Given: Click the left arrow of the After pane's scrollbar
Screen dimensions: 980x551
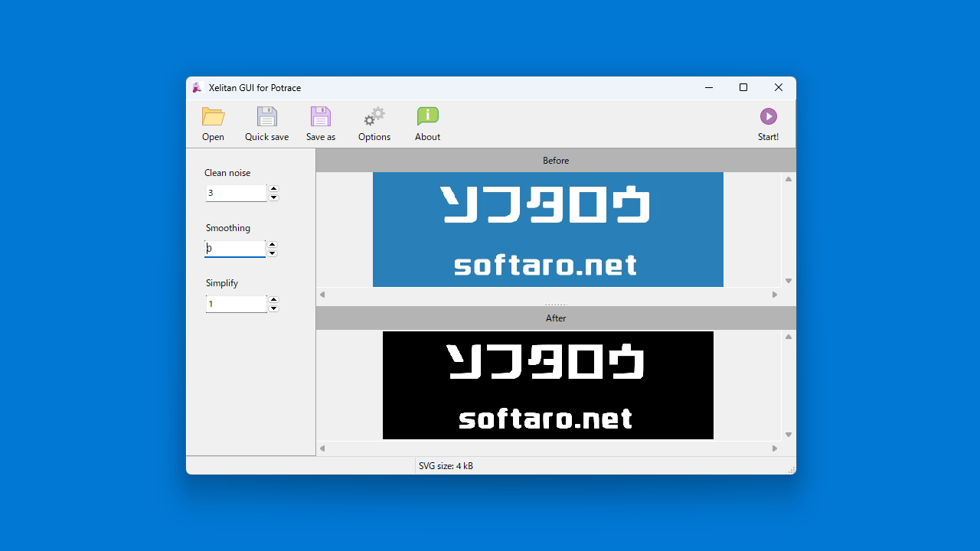Looking at the screenshot, I should click(x=322, y=448).
